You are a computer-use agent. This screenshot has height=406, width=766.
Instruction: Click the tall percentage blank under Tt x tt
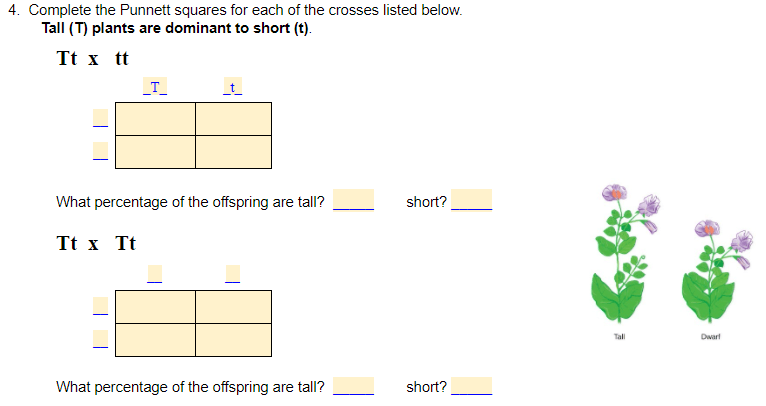click(353, 200)
